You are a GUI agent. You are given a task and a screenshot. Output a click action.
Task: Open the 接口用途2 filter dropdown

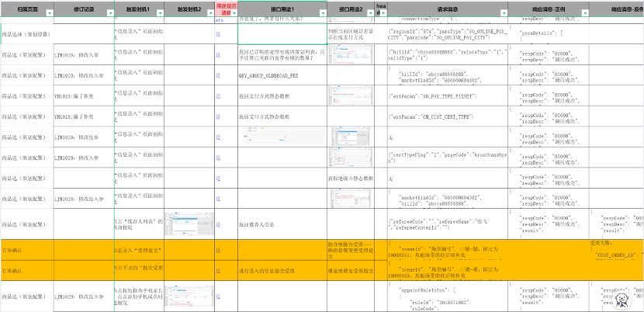coord(371,13)
